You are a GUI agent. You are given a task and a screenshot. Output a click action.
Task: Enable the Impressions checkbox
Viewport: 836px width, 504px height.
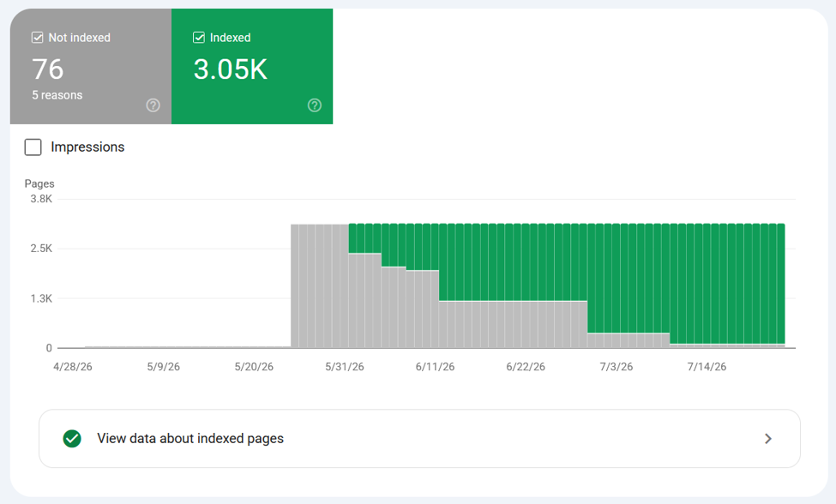click(33, 147)
